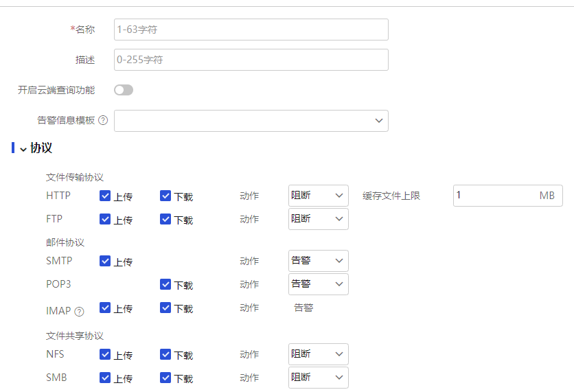The width and height of the screenshot is (574, 392).
Task: Open the SMB 动作 dropdown
Action: (318, 378)
